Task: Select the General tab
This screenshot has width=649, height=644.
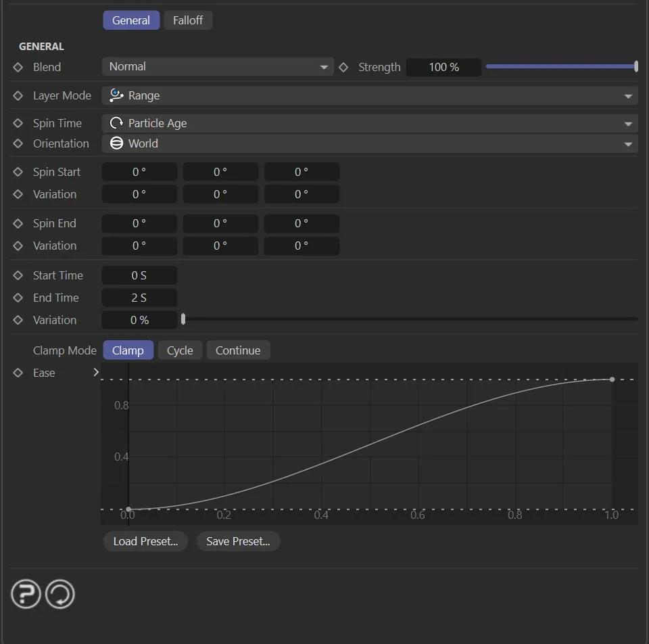Action: pos(131,20)
